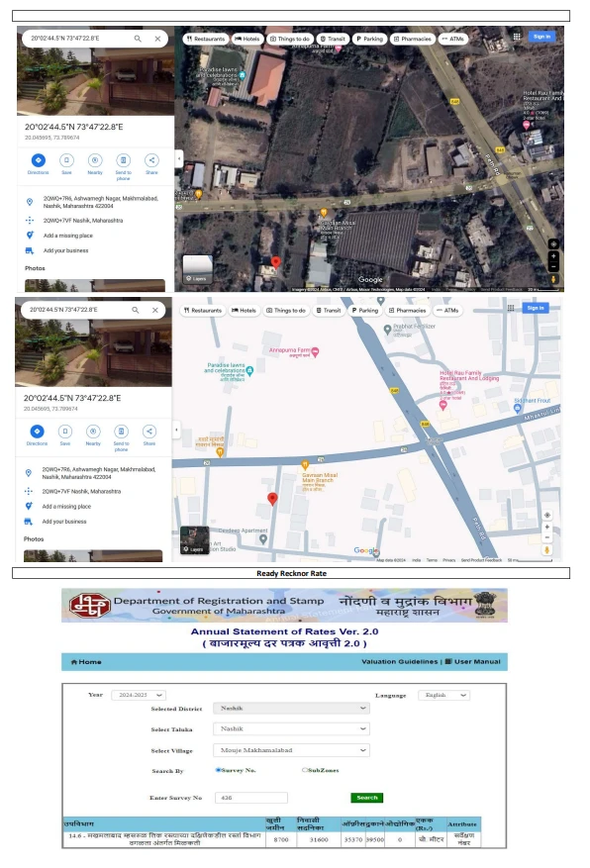Click search magnifier in lower map search box
Viewport: 590px width, 868px height.
click(x=135, y=310)
